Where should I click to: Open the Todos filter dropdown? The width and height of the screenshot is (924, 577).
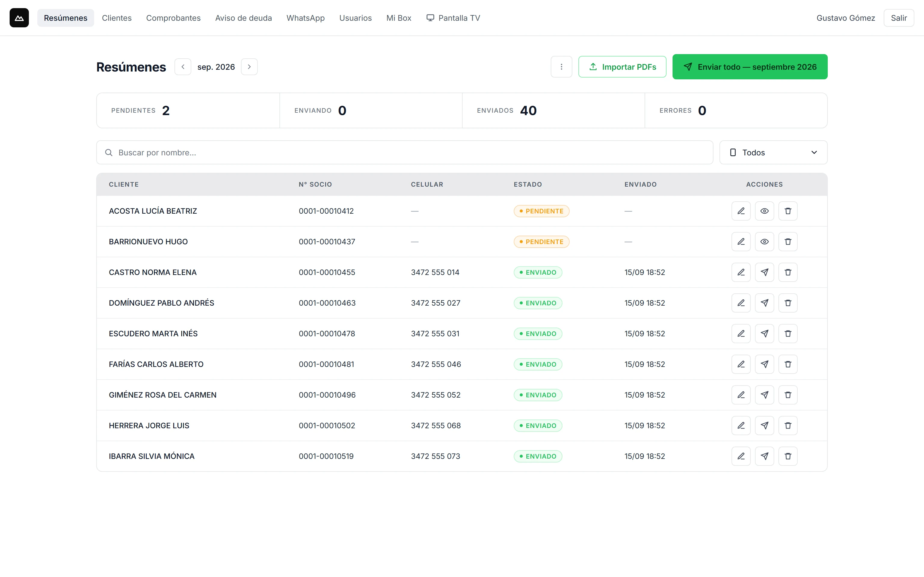click(773, 153)
